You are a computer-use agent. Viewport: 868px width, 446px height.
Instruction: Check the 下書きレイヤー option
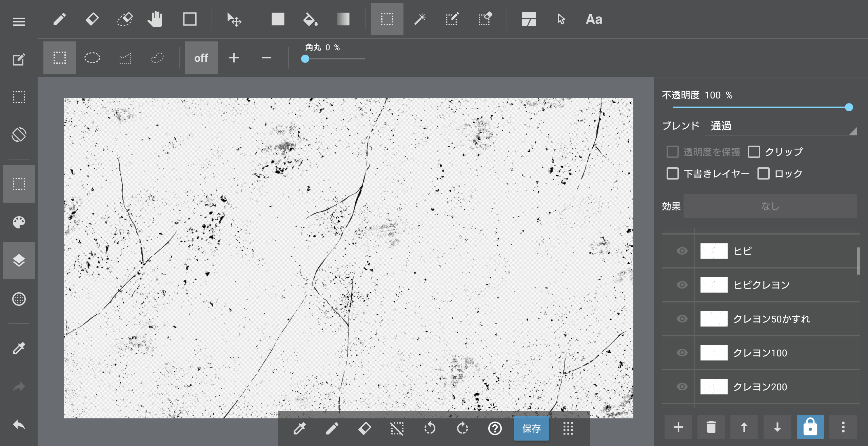[673, 173]
